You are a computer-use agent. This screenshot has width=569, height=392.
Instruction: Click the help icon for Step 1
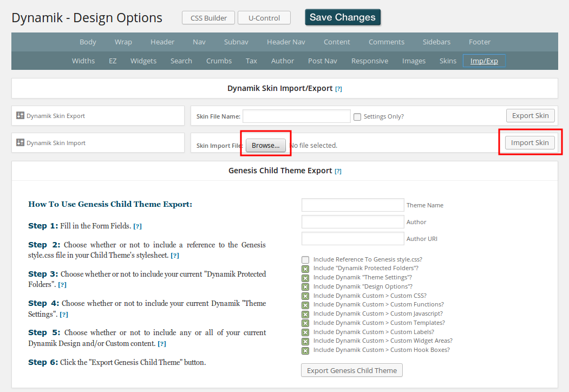138,226
